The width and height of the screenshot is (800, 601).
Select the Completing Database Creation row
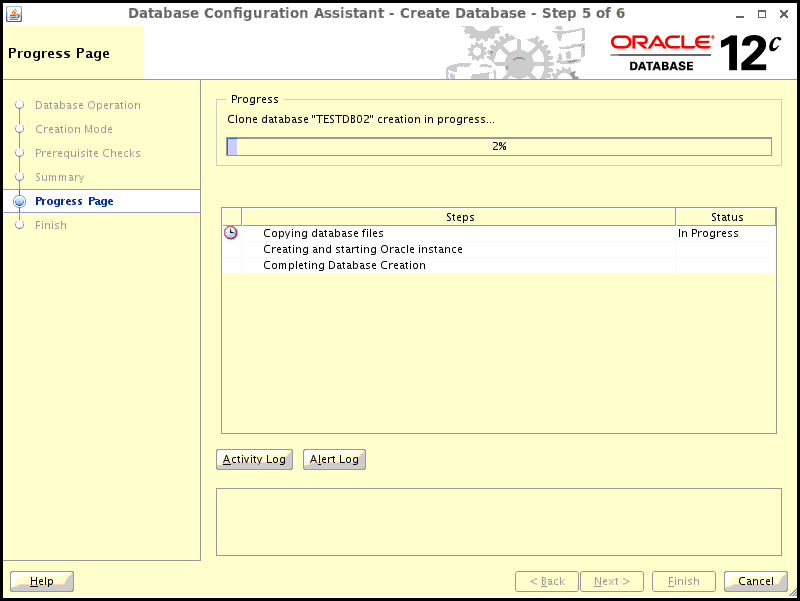click(499, 265)
